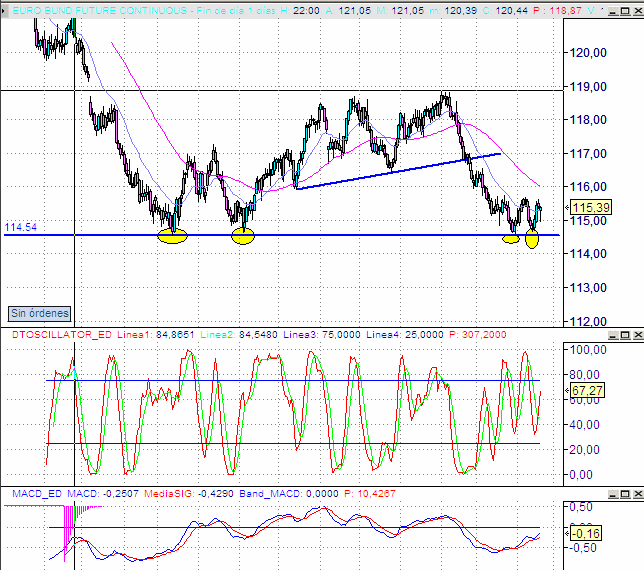Open the chart menu arrow in title bar

tap(4, 10)
